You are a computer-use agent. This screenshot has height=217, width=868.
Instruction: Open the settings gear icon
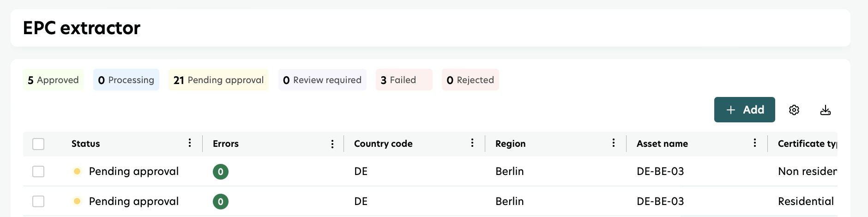794,110
